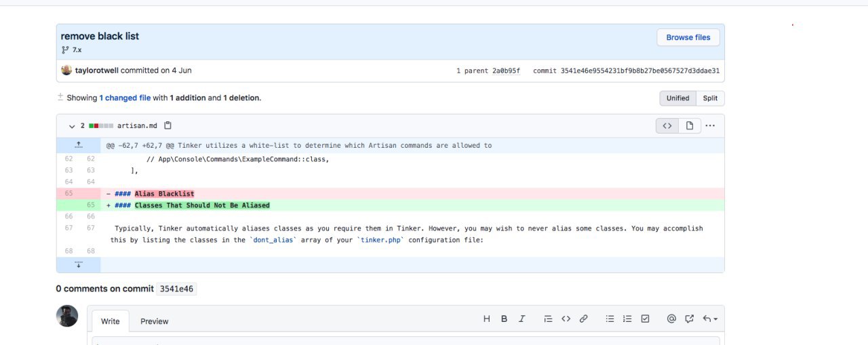This screenshot has height=345, width=868.
Task: Add a task list with the checkbox icon
Action: click(x=645, y=319)
